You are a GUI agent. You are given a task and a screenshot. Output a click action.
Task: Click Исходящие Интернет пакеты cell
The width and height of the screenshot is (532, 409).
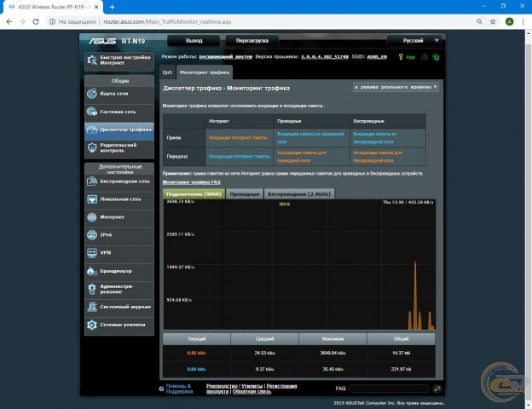(x=240, y=156)
